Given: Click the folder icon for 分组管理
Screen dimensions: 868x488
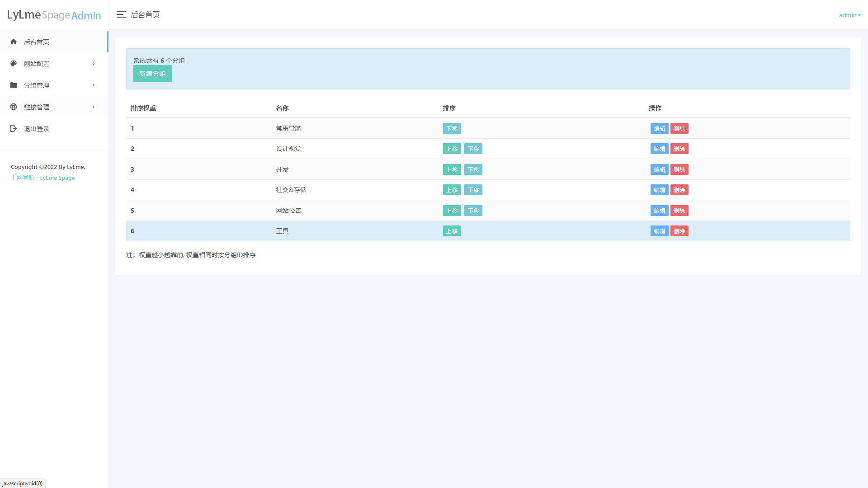Looking at the screenshot, I should click(14, 85).
